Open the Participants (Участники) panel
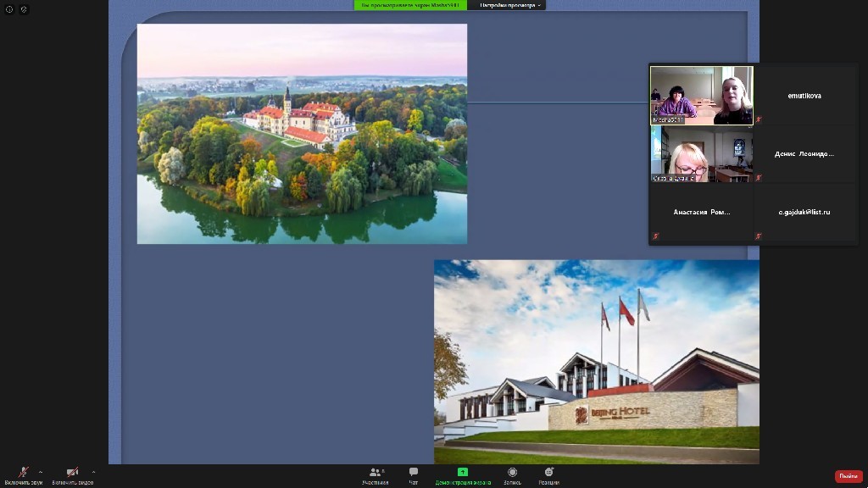This screenshot has height=488, width=868. [375, 473]
